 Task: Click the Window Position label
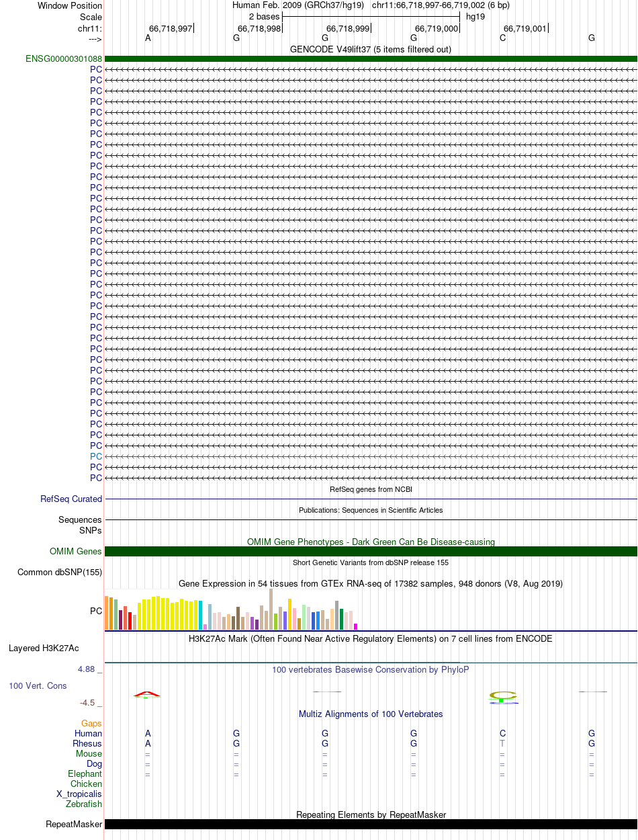pyautogui.click(x=70, y=5)
